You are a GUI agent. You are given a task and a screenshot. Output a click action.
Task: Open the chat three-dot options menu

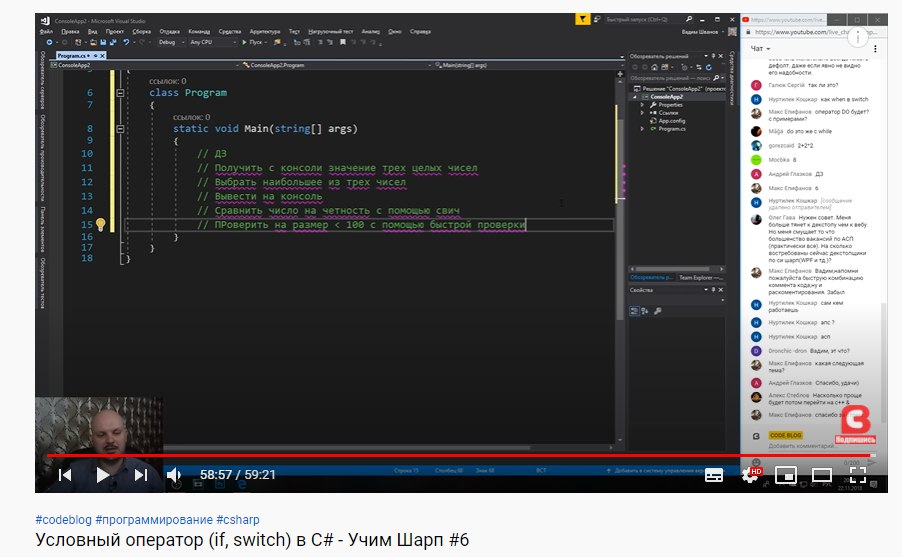point(875,49)
